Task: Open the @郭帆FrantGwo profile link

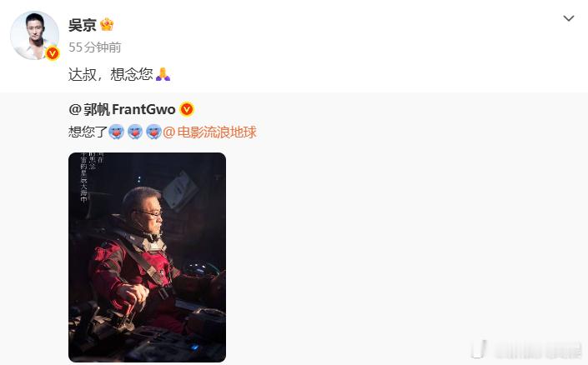Action: (x=123, y=109)
